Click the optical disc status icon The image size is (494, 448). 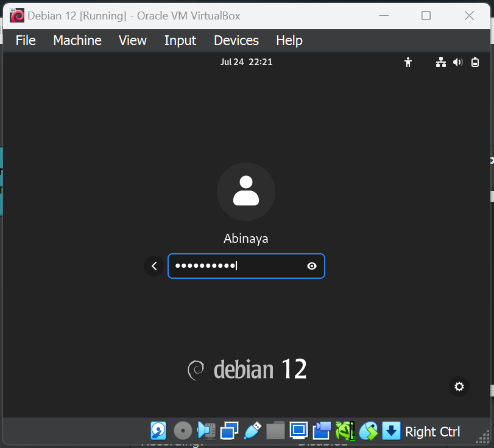(183, 430)
